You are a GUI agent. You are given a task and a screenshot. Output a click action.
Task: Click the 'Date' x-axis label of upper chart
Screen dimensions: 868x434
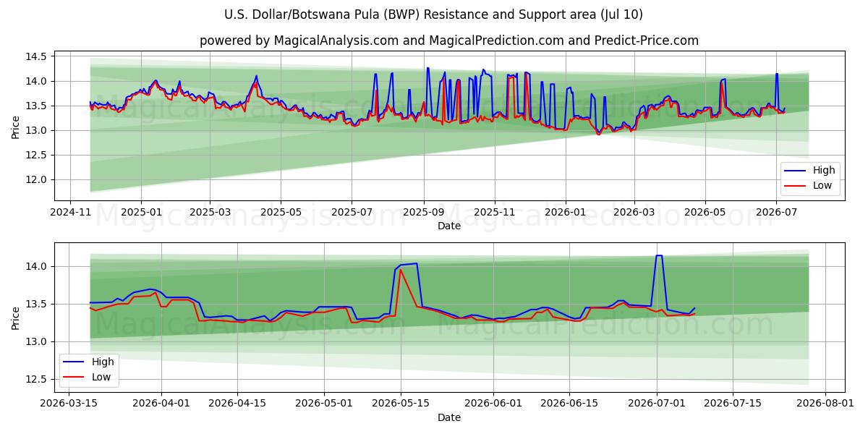click(x=449, y=226)
